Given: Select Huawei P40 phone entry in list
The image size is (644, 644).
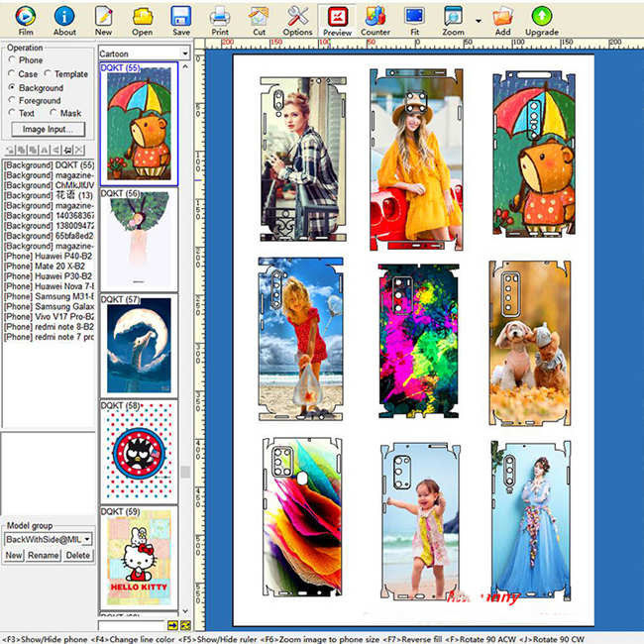Looking at the screenshot, I should pos(49,257).
